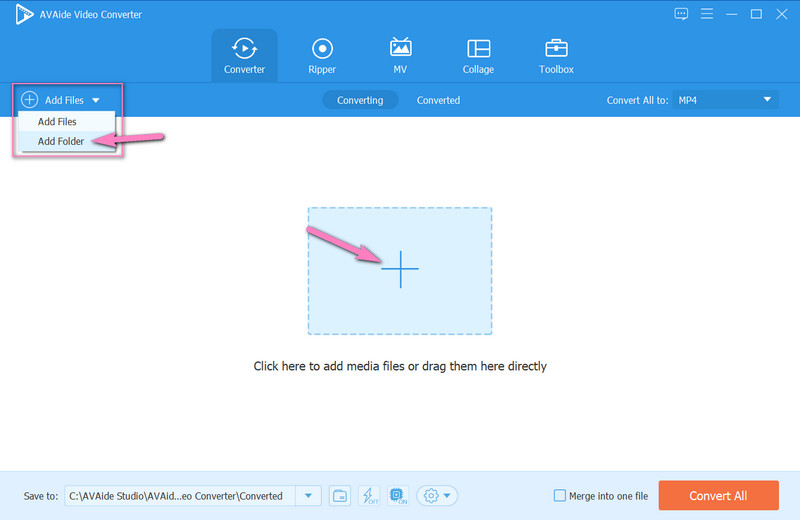Choose Add Files from the dropdown list

tap(57, 121)
